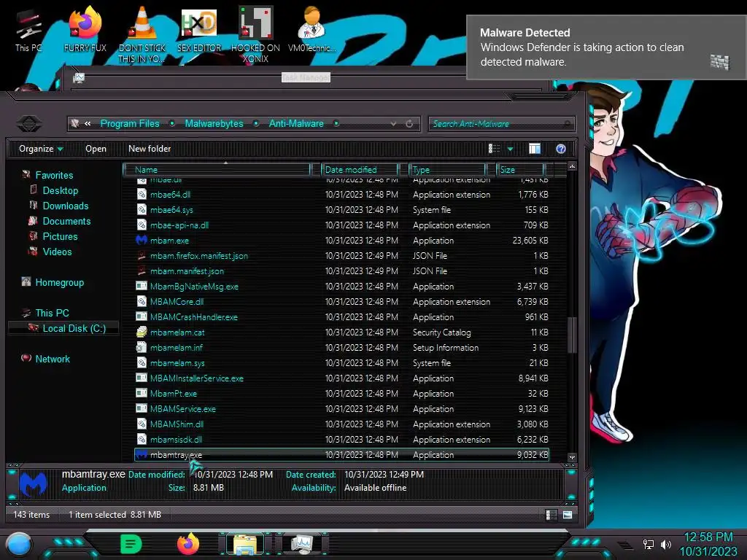Select the MBAMInstallerService.exe icon
The width and height of the screenshot is (747, 560).
click(142, 378)
